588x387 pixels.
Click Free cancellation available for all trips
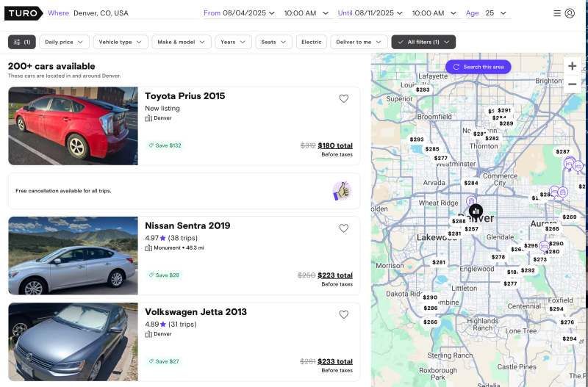[x=63, y=191]
